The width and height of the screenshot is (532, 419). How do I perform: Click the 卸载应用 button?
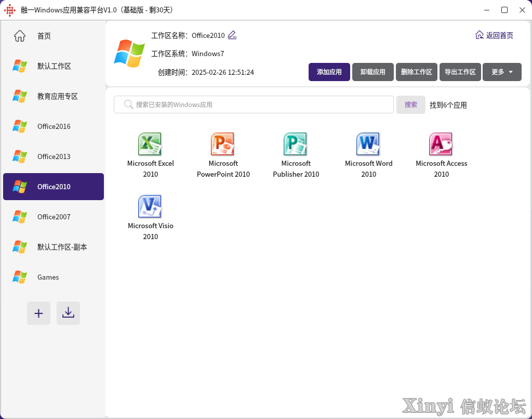(x=373, y=72)
